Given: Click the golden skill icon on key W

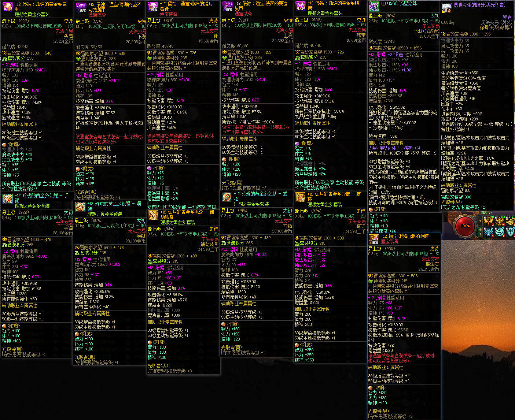Looking at the screenshot, I should [x=499, y=221].
